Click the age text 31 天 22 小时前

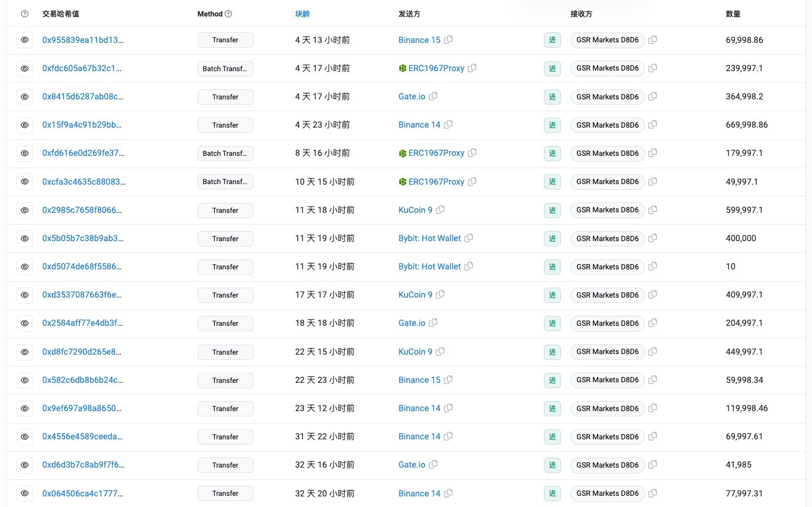pyautogui.click(x=325, y=436)
